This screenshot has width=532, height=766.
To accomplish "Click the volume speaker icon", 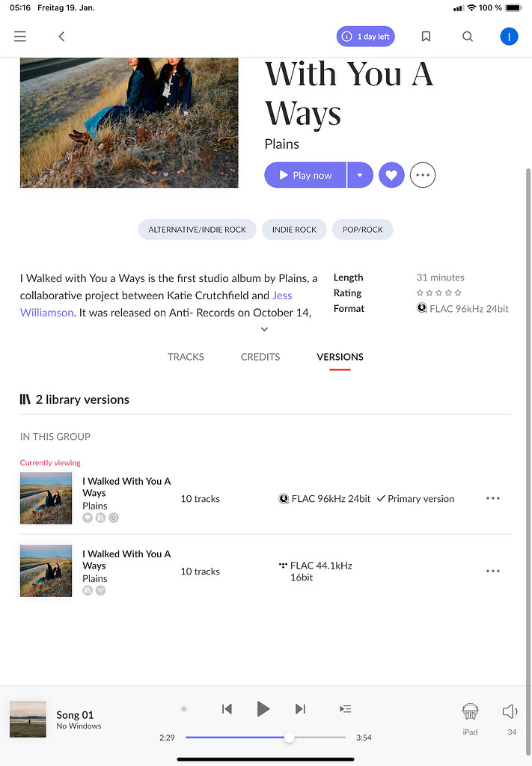I will coord(509,711).
